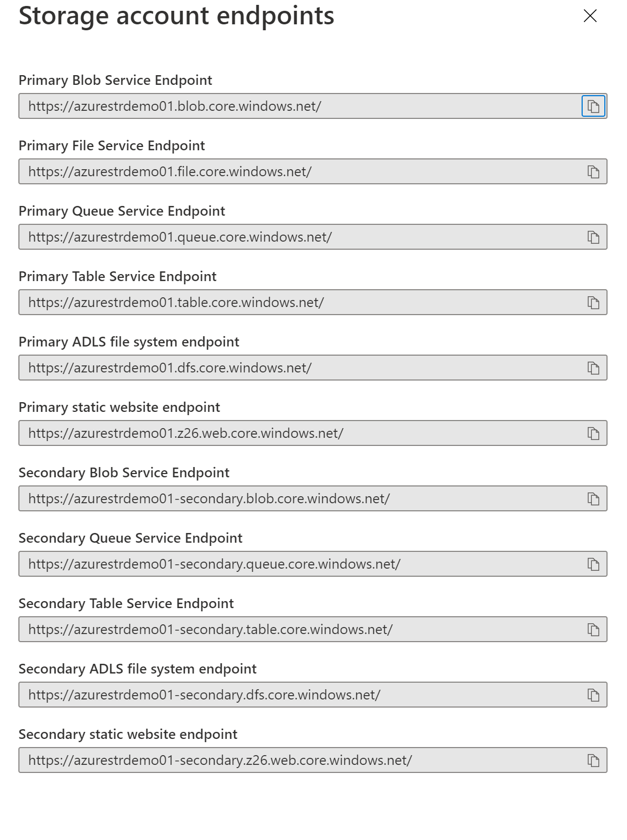This screenshot has height=840, width=627.
Task: Copy the Primary static website endpoint
Action: 592,434
